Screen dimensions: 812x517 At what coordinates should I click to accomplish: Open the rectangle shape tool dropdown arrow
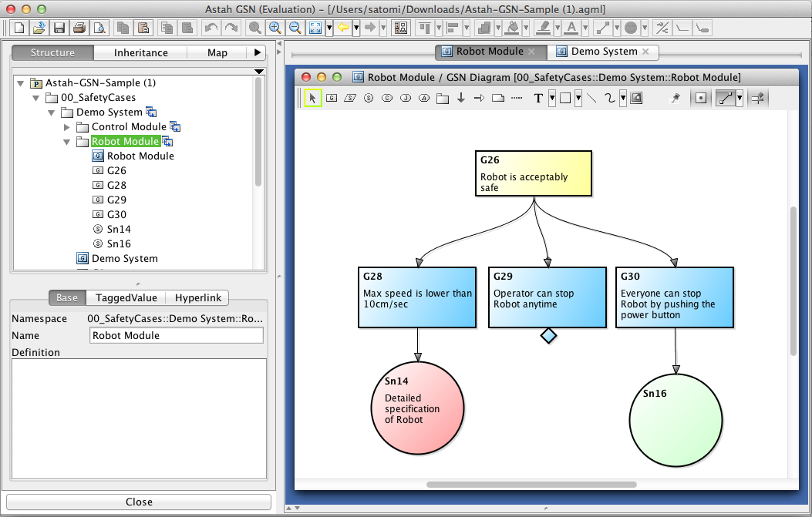pyautogui.click(x=578, y=99)
